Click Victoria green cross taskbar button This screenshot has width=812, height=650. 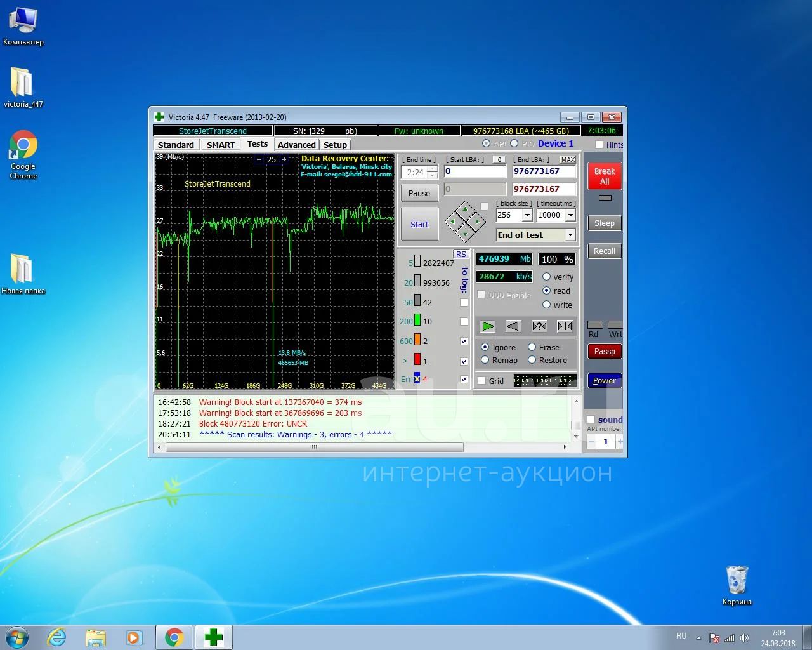[214, 637]
